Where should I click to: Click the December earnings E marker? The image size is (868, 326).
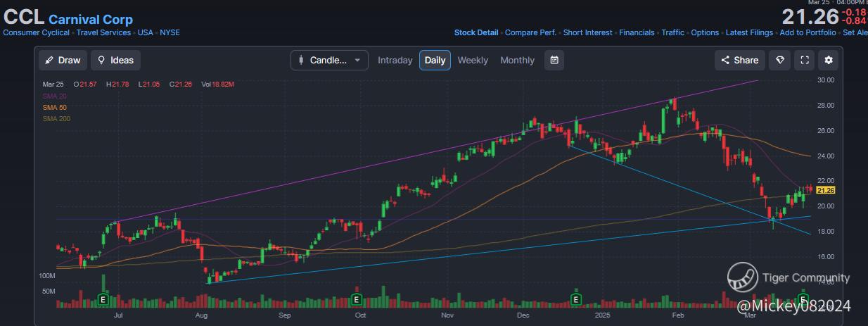coord(576,299)
